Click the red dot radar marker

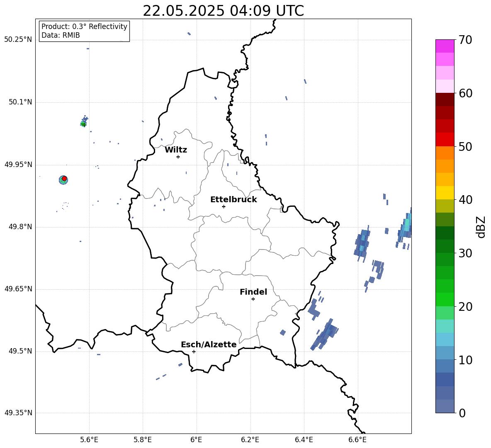pos(64,179)
